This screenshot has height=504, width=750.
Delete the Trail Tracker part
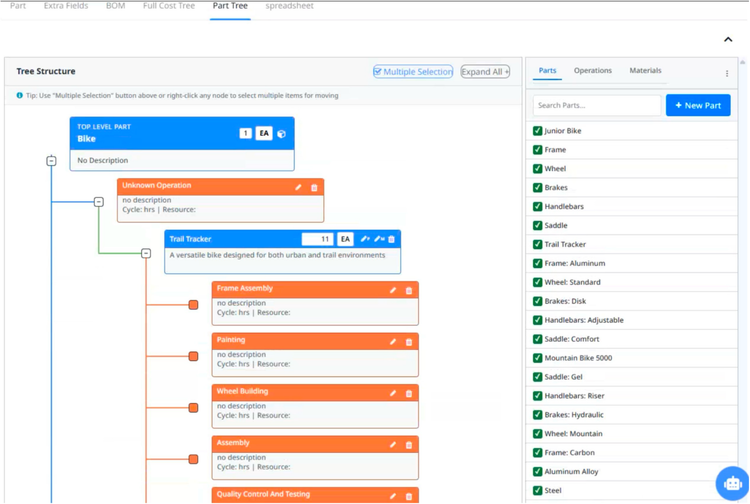[392, 239]
